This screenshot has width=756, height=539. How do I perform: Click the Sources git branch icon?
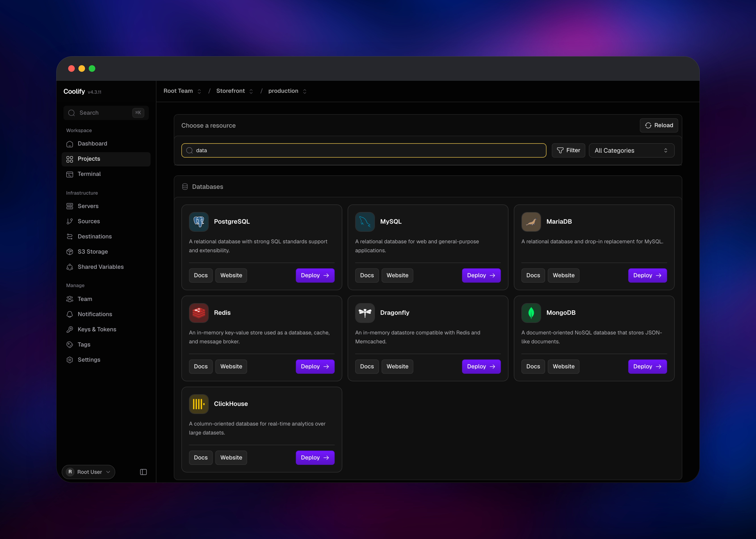coord(70,221)
